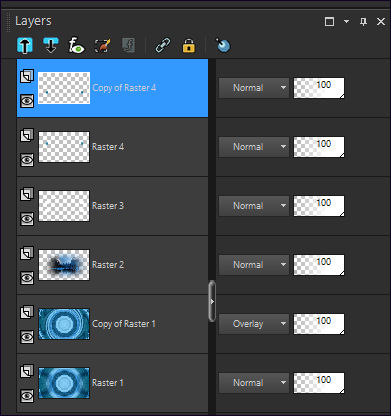Click the panel divider collapse handle
Viewport: 391px width, 416px height.
[x=212, y=301]
